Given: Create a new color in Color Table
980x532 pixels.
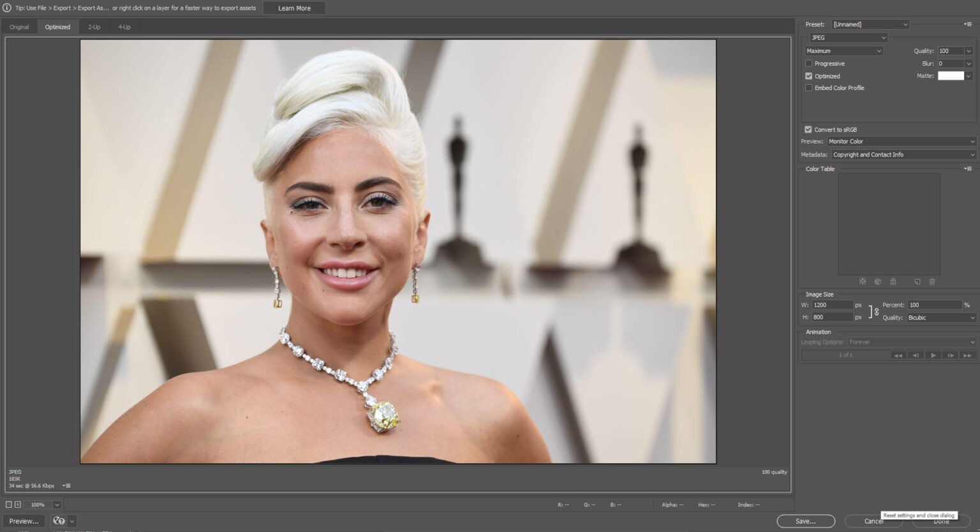Looking at the screenshot, I should coord(917,281).
